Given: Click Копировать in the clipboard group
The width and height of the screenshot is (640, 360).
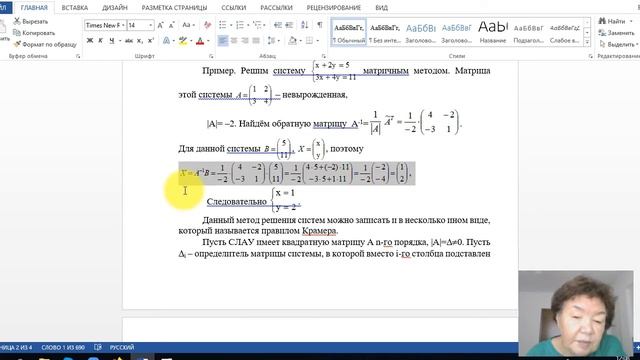Looking at the screenshot, I should tap(34, 33).
